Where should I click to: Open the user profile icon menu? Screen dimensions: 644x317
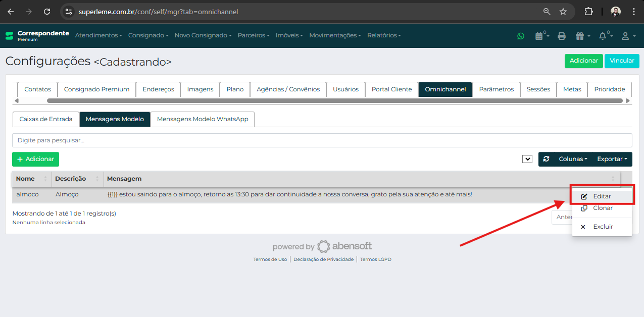click(x=627, y=36)
